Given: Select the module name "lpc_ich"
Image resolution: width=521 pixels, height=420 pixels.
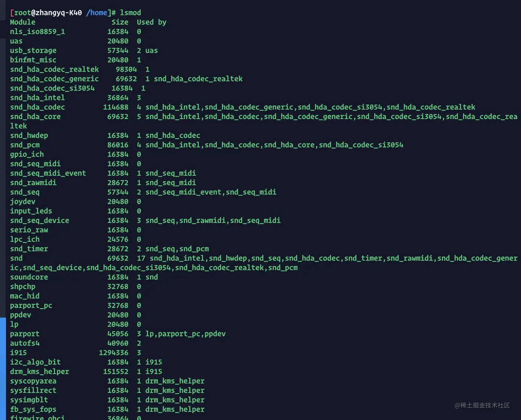Looking at the screenshot, I should (25, 239).
